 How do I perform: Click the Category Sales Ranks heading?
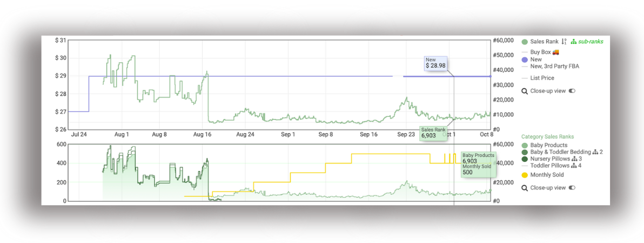(x=547, y=136)
